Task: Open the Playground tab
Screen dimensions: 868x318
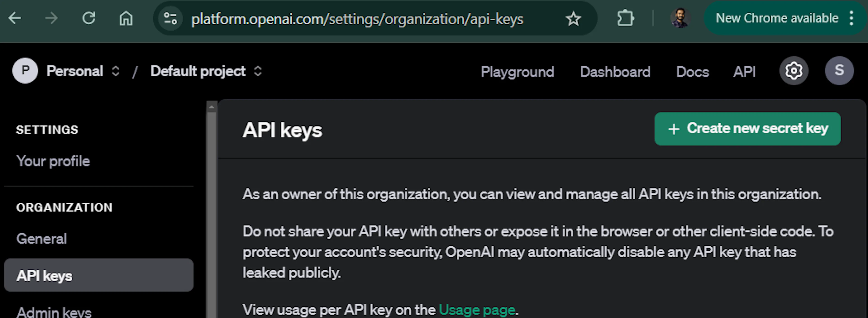Action: point(517,72)
